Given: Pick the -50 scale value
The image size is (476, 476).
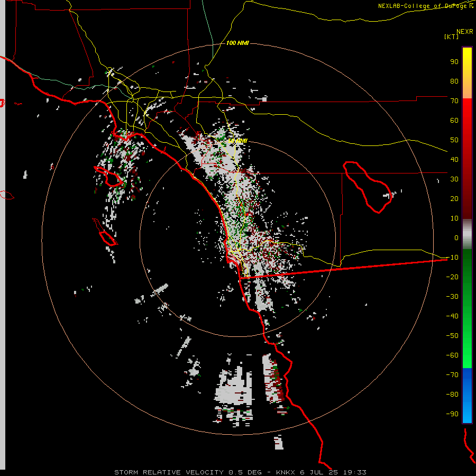Looking at the screenshot, I should (452, 336).
